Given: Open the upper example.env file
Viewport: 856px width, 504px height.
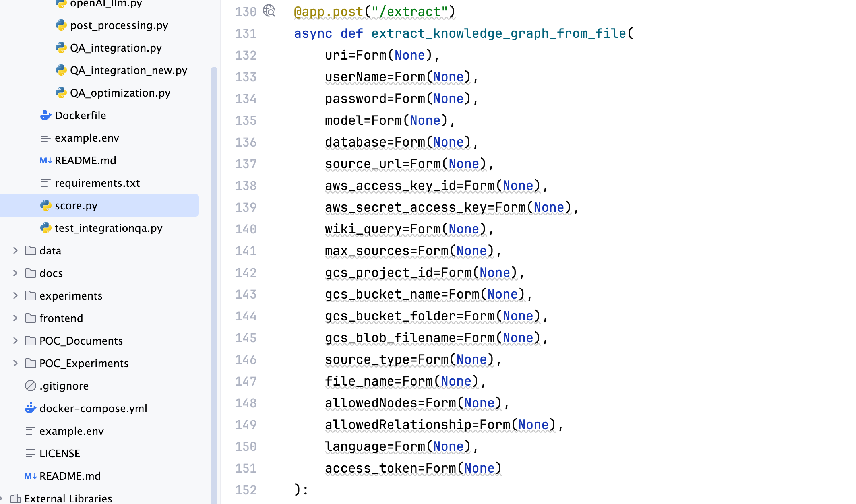Looking at the screenshot, I should (87, 138).
